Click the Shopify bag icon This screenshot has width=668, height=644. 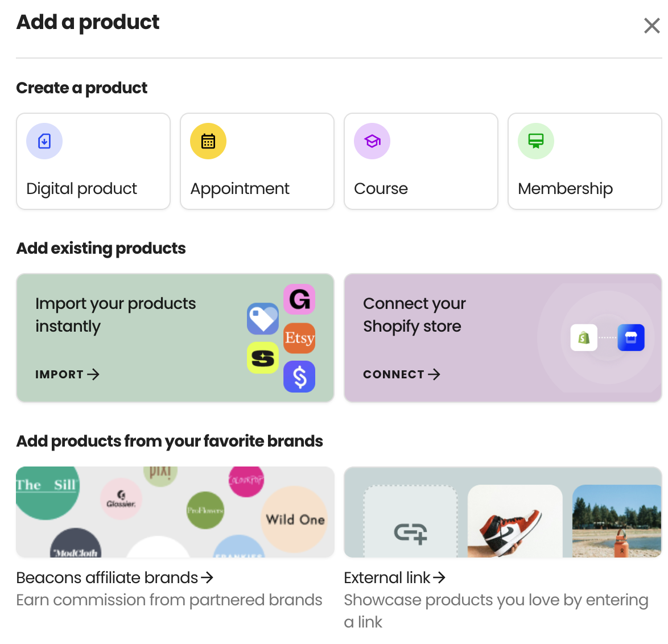(x=584, y=338)
